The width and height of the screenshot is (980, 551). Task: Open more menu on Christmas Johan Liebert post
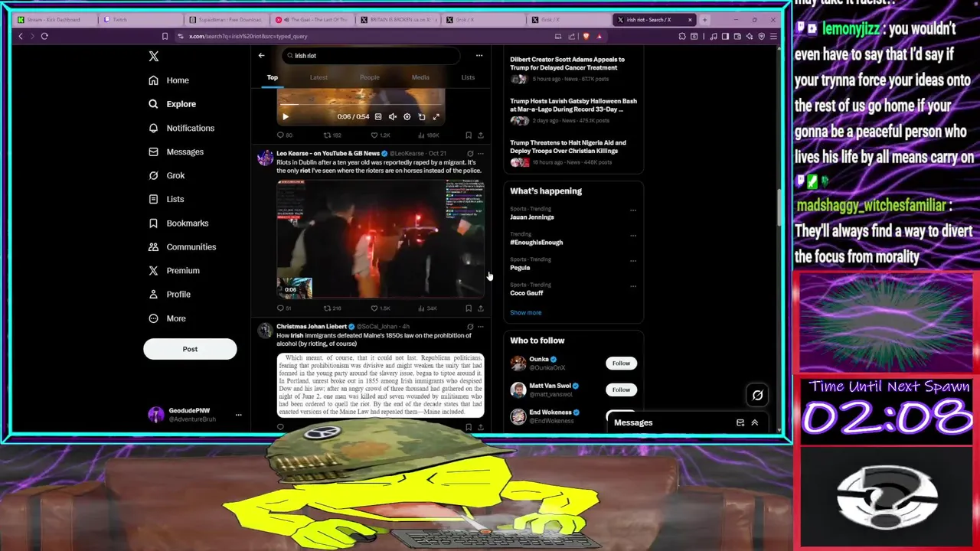(481, 327)
